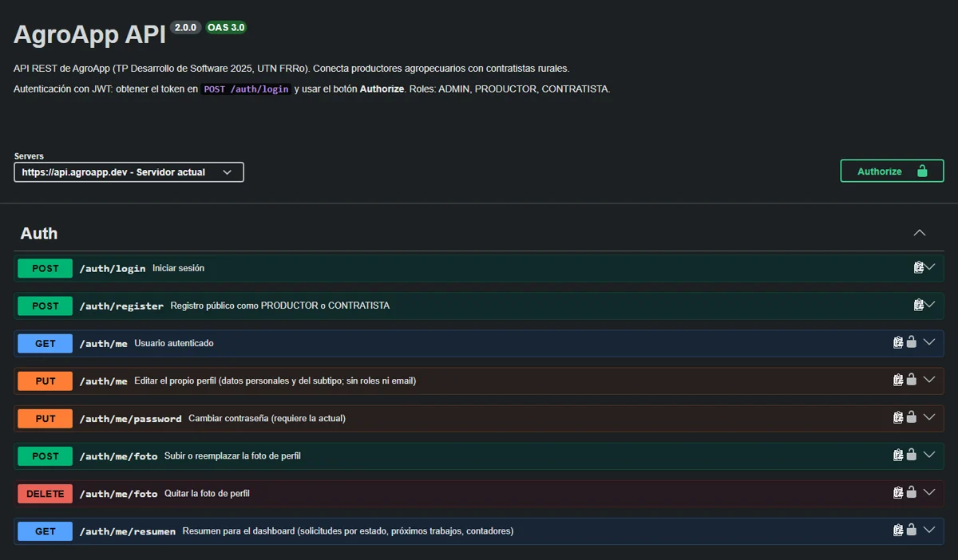Click the lock icon on DELETE /auth/me/foto
The height and width of the screenshot is (560, 958).
911,492
